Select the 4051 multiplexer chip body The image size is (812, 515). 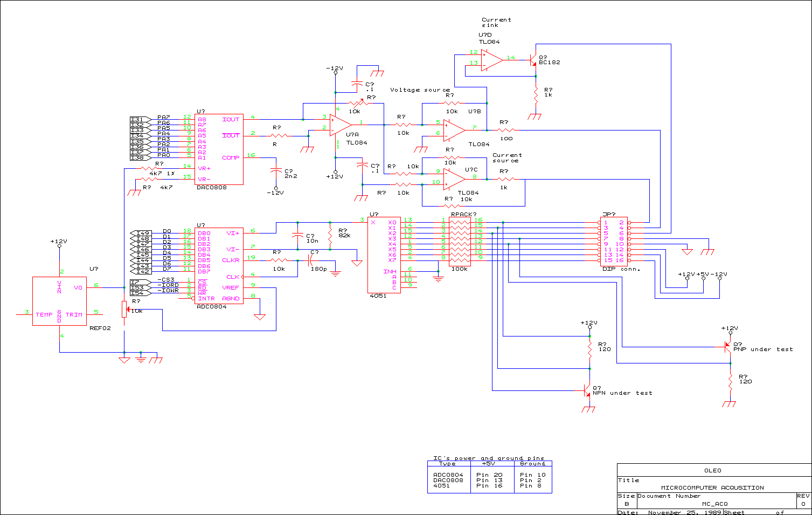coord(384,255)
